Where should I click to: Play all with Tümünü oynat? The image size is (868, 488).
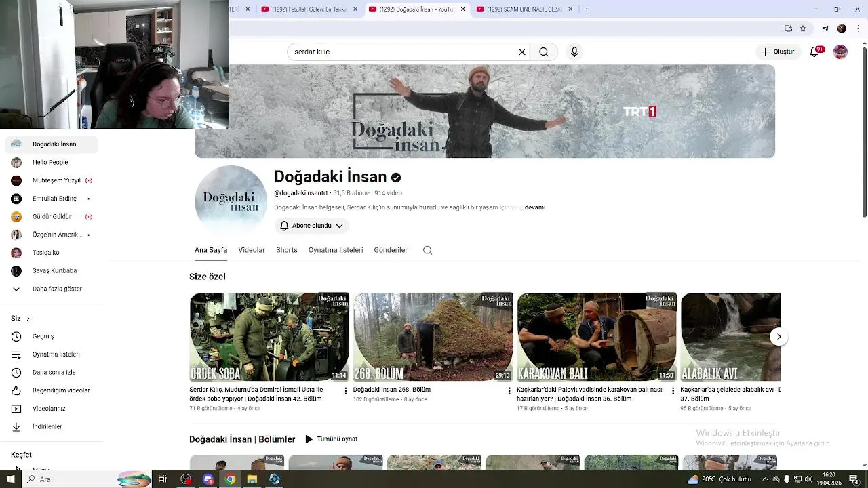pyautogui.click(x=331, y=439)
